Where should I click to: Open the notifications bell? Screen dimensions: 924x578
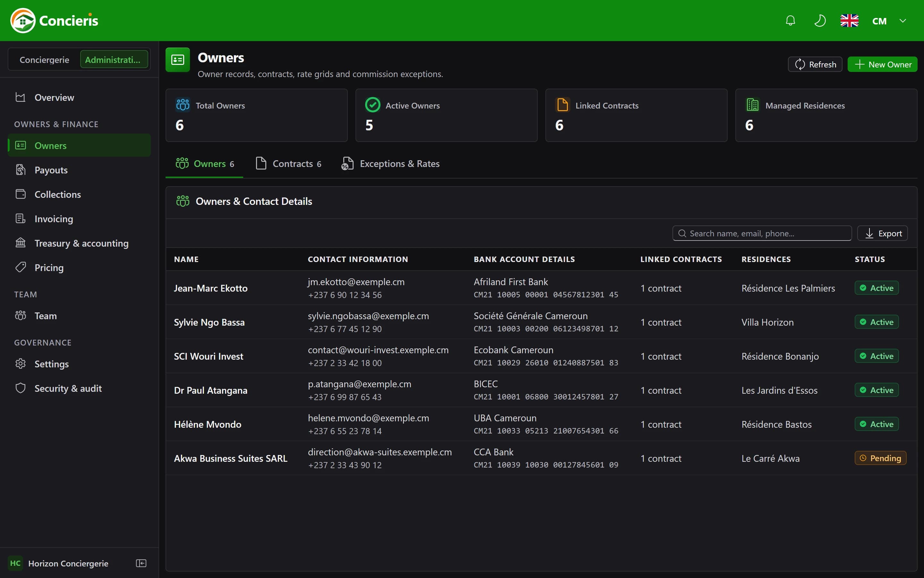click(x=790, y=21)
